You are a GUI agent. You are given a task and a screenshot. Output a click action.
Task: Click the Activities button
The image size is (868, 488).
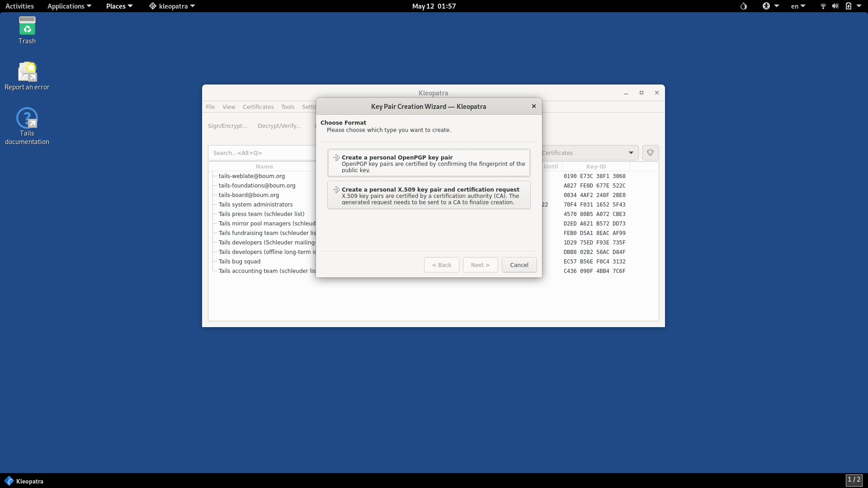(x=19, y=6)
